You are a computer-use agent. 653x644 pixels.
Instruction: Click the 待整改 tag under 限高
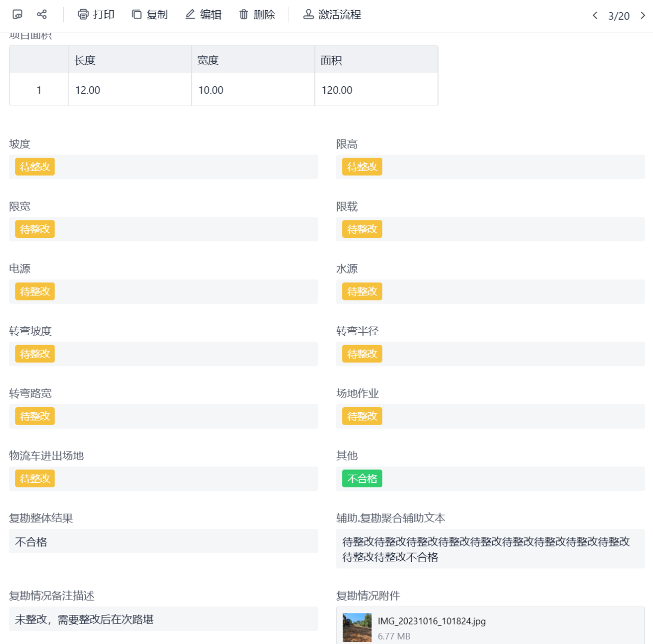click(x=362, y=167)
